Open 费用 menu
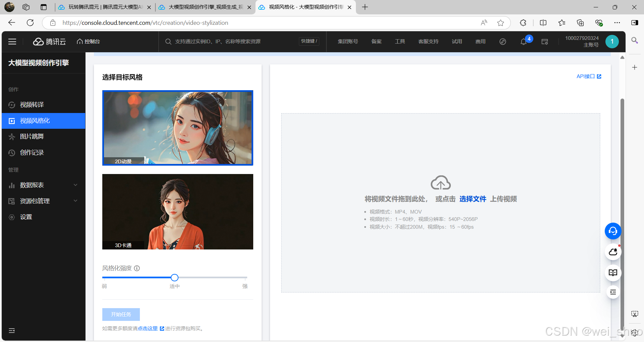This screenshot has width=644, height=342. [x=480, y=42]
